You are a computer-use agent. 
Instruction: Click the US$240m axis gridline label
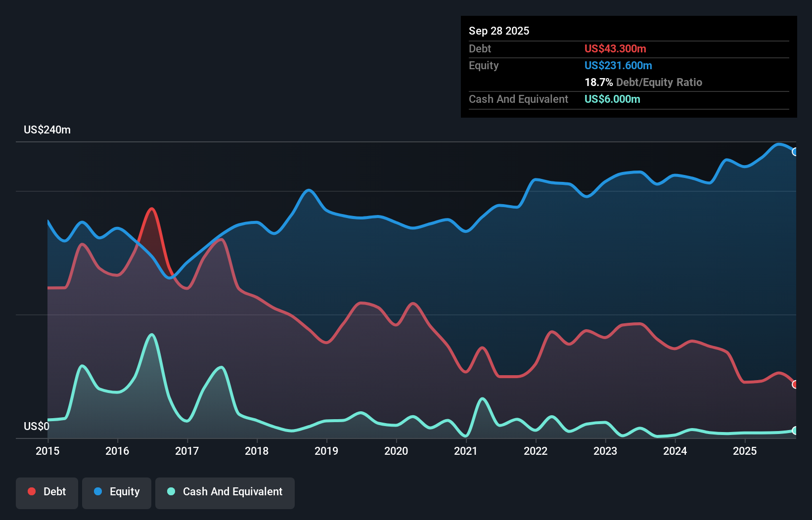47,130
